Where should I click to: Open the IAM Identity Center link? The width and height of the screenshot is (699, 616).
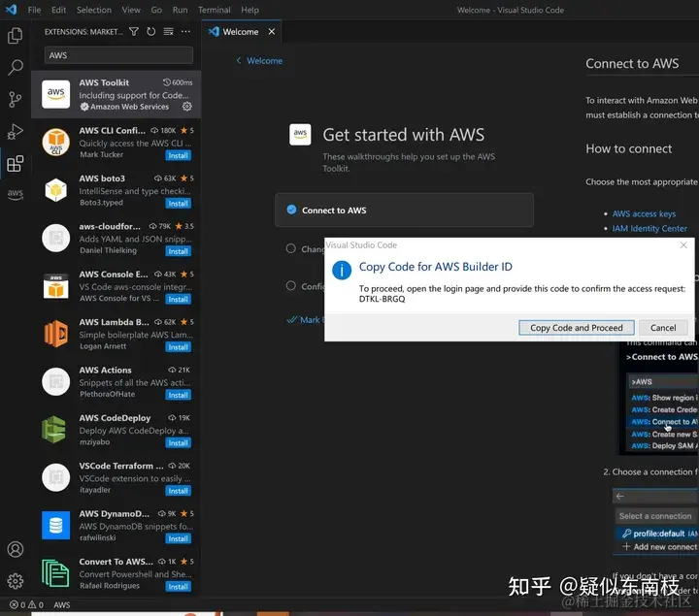[x=649, y=229]
